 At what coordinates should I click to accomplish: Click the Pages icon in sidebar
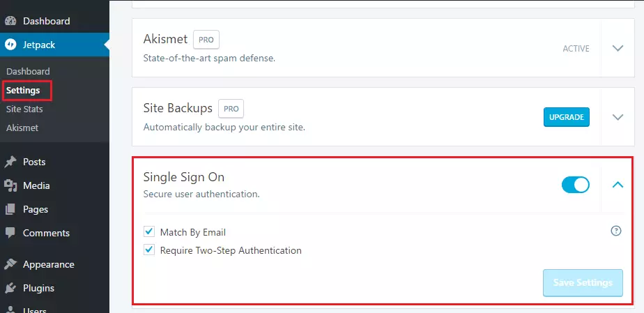[10, 210]
